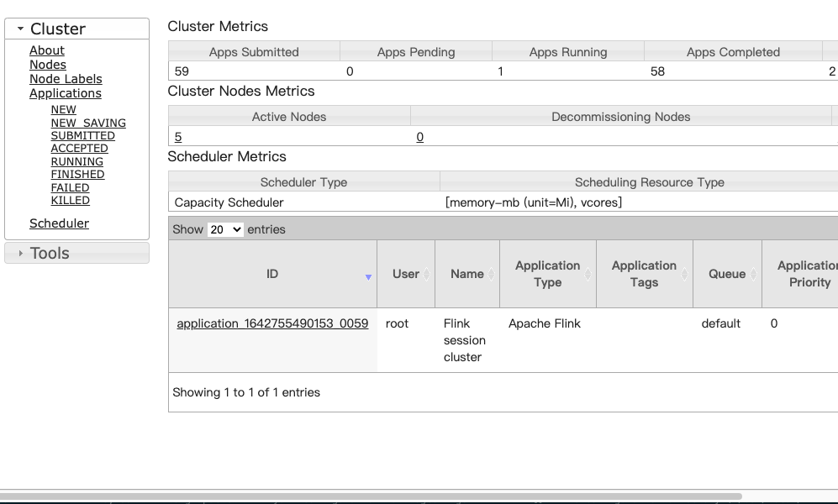Screen dimensions: 838x504
Task: Sort table by User column
Action: pos(406,274)
